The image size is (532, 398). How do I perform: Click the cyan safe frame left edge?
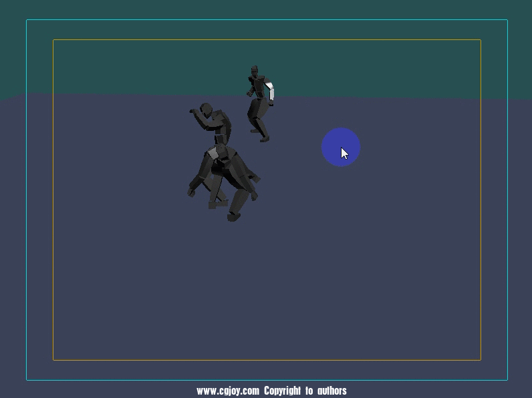coord(27,200)
